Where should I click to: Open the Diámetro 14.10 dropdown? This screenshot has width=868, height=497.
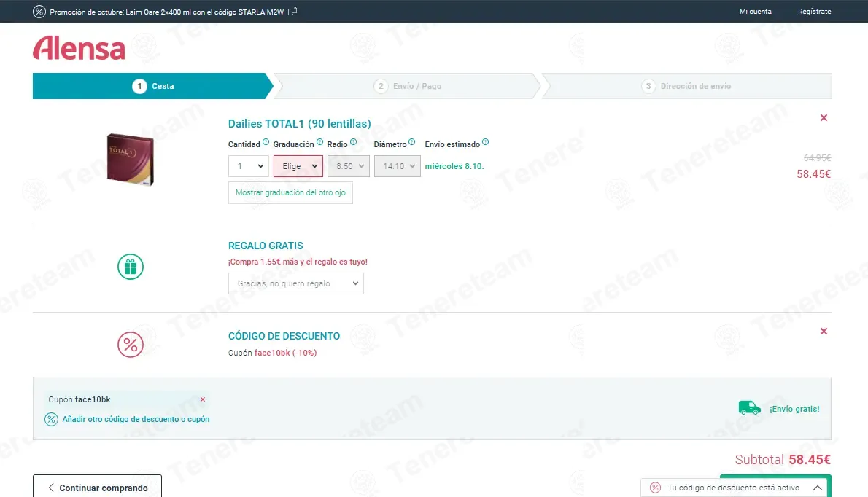(x=397, y=166)
